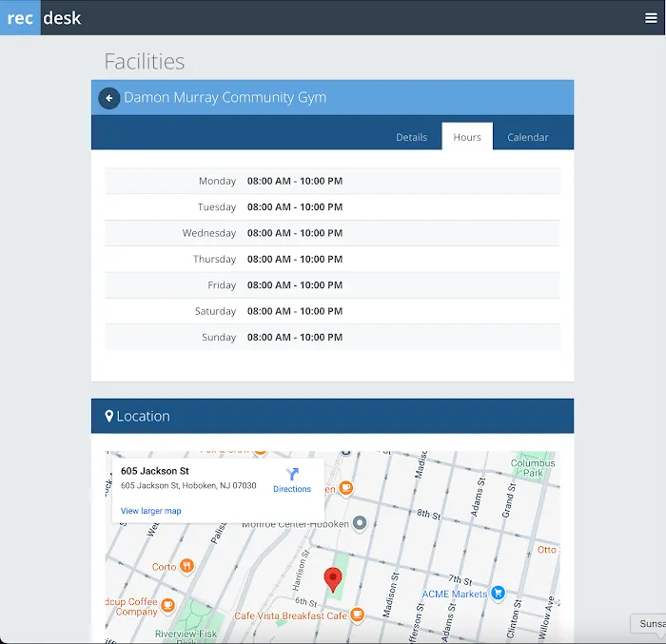Open the View larger map link
Screen dimensions: 666x644
pyautogui.click(x=150, y=511)
